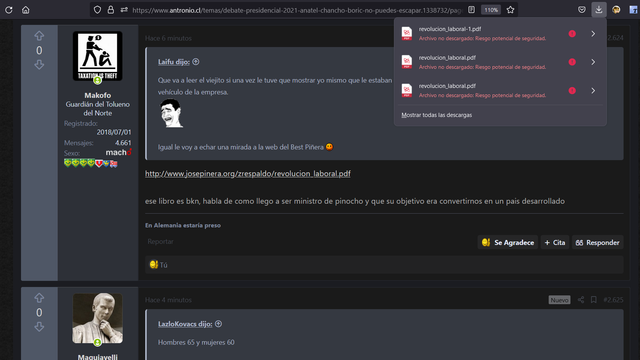
Task: Expand Laifu's quoted message
Action: (196, 62)
